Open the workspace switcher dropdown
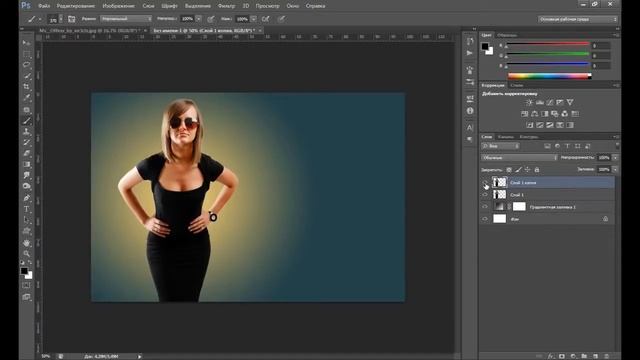Image resolution: width=640 pixels, height=360 pixels. [x=578, y=19]
